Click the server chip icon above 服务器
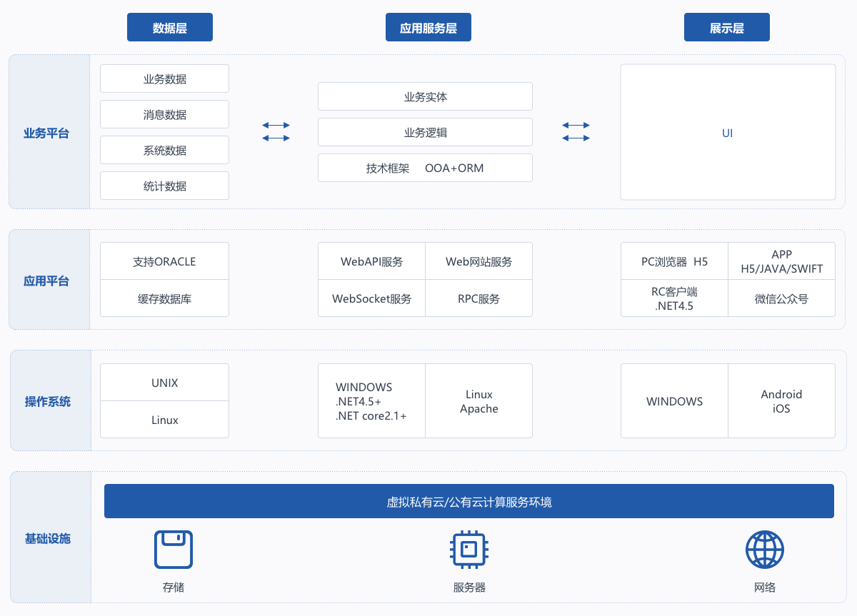The image size is (857, 616). click(x=469, y=549)
